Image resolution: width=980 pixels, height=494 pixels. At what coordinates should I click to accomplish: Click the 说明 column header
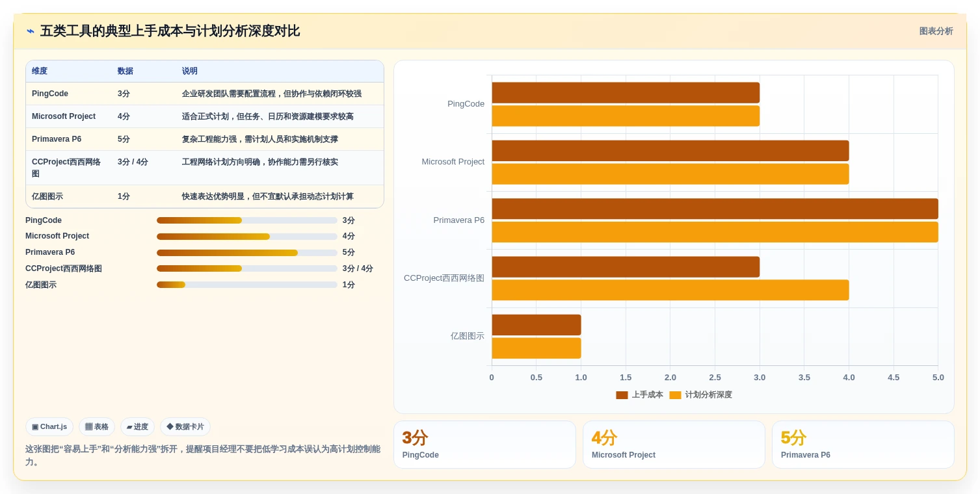pos(190,71)
